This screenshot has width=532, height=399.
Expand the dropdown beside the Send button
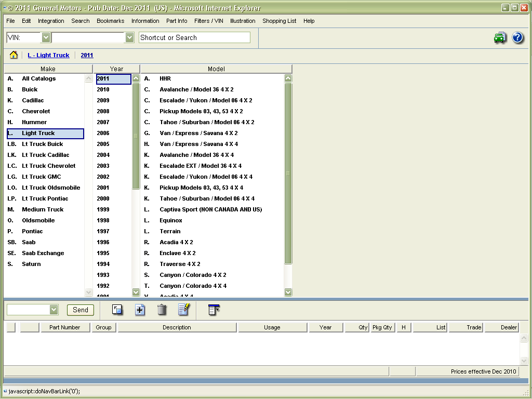54,310
